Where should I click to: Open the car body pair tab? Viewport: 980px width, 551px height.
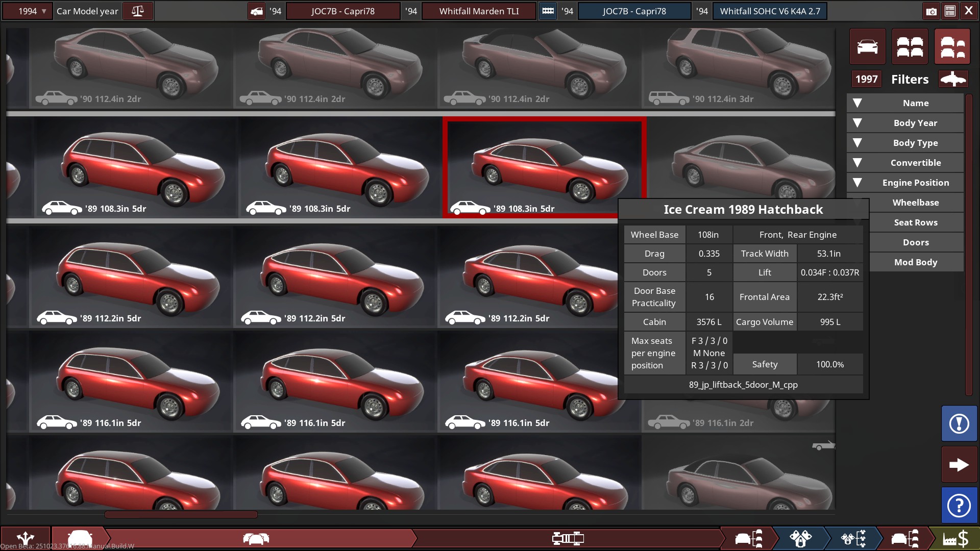coord(256,539)
